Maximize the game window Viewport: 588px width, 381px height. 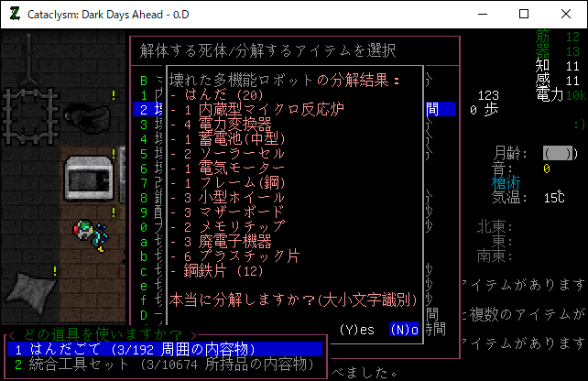pyautogui.click(x=525, y=14)
